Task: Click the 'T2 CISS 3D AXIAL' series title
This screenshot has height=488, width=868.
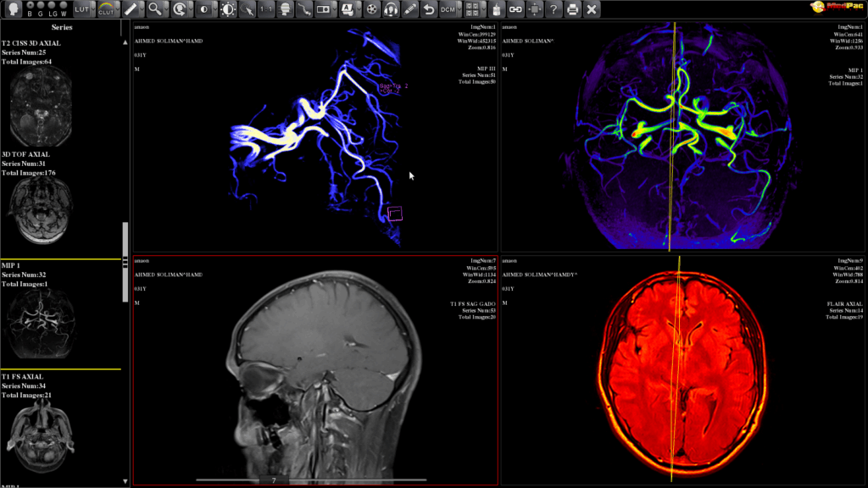Action: pos(31,43)
